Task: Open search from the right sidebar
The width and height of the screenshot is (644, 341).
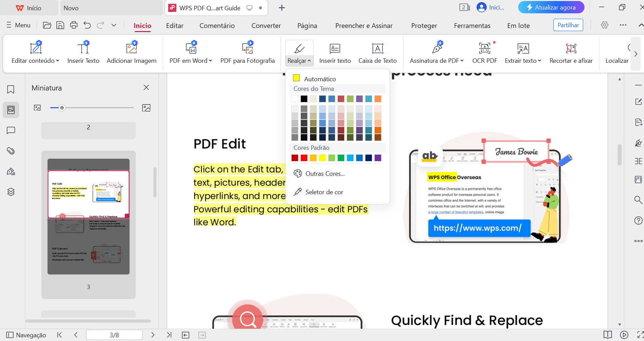Action: pyautogui.click(x=638, y=200)
